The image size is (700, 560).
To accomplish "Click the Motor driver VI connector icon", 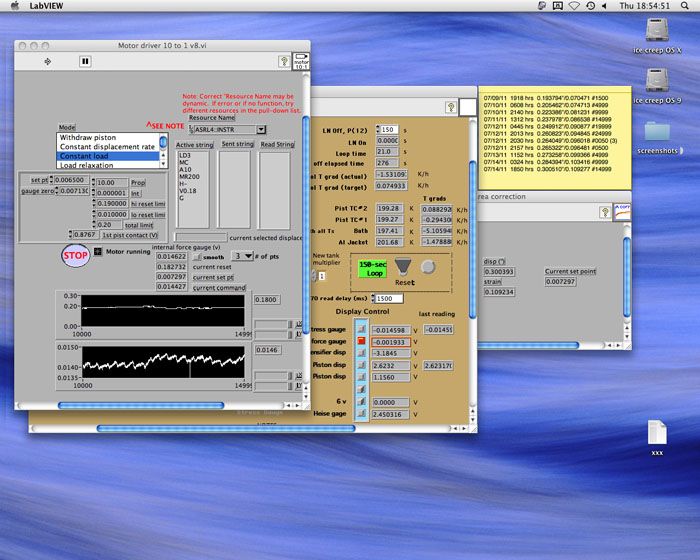I will 300,62.
